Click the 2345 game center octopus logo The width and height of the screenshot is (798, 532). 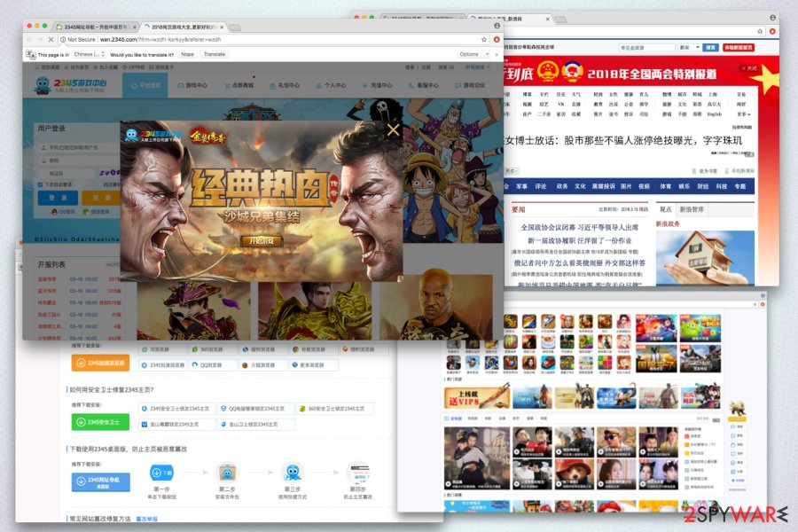pos(43,85)
